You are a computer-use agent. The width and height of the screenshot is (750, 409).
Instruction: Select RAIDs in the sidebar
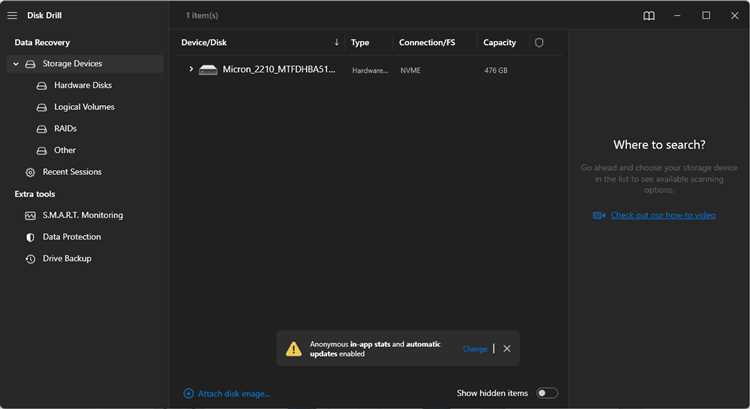pos(65,128)
